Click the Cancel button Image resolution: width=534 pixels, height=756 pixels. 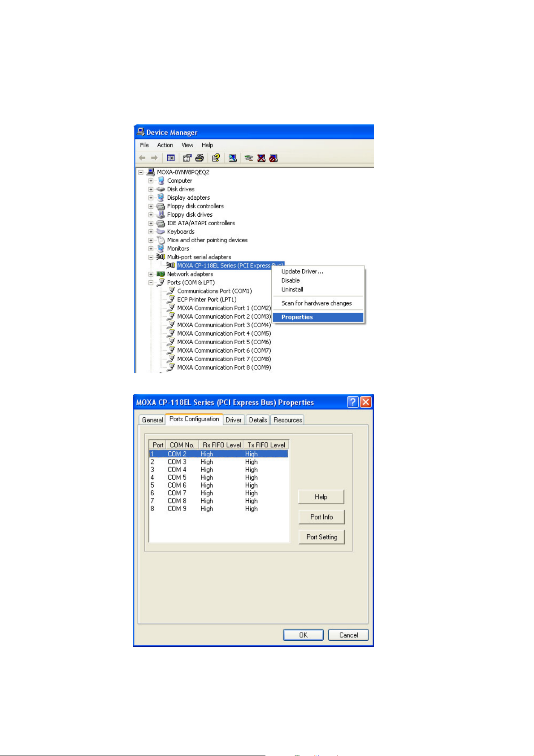(348, 635)
